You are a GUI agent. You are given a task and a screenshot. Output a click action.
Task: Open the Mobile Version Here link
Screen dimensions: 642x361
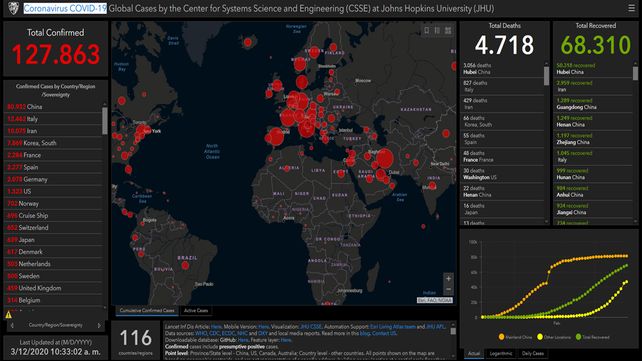tap(264, 327)
